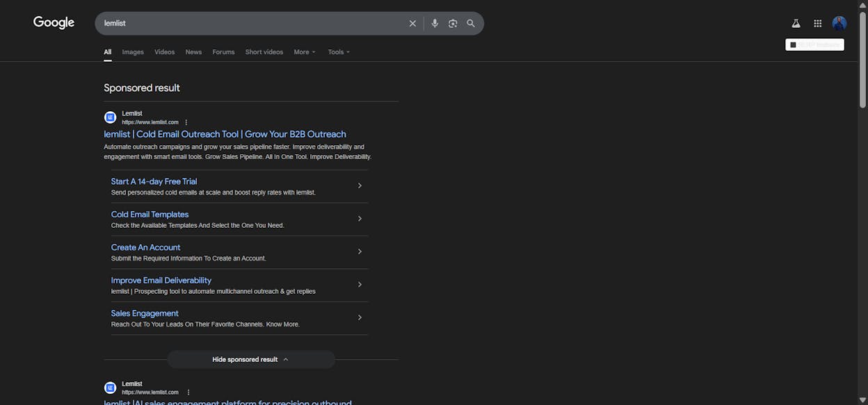Click chevron beside Start A 14-day Free Trial
868x405 pixels.
pyautogui.click(x=360, y=185)
